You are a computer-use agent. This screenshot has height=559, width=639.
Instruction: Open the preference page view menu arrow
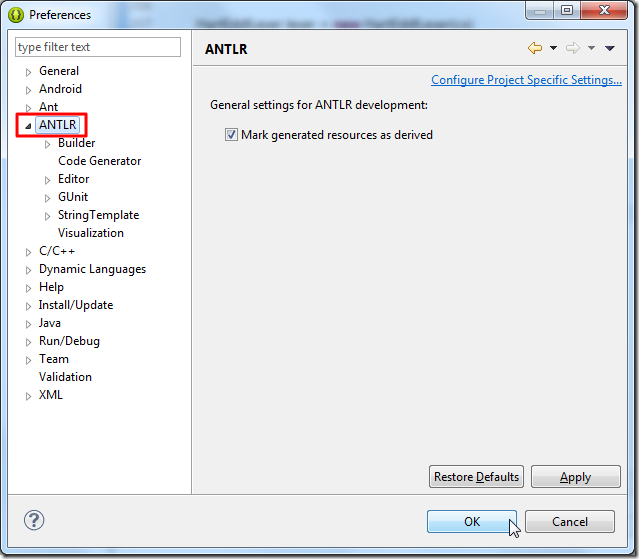610,48
